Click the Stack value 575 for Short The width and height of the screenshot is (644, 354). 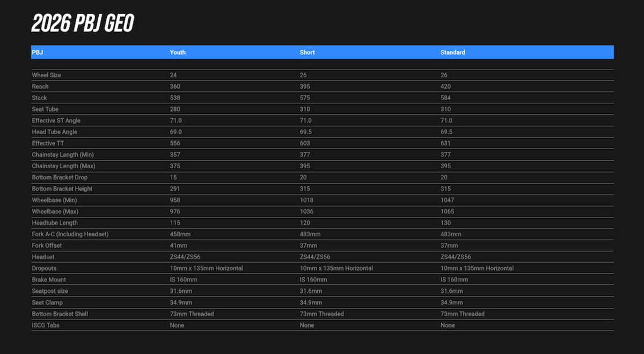pyautogui.click(x=305, y=98)
